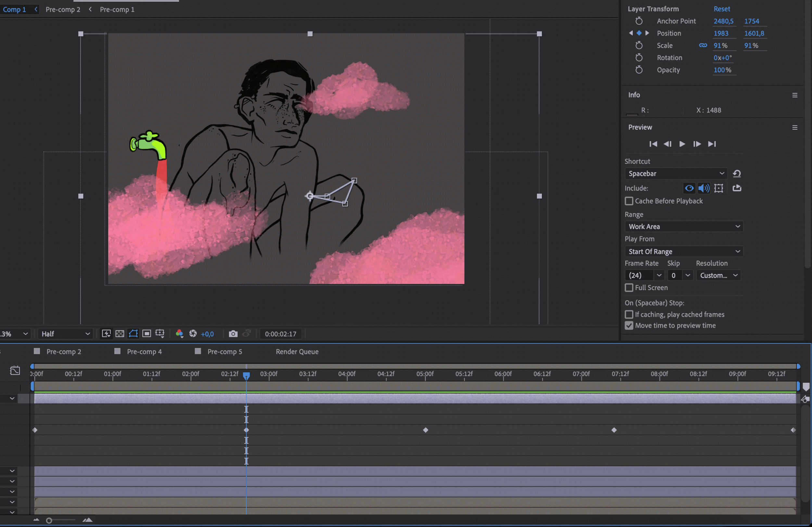The width and height of the screenshot is (812, 527).
Task: Enable Cache Before Playback checkbox
Action: pos(629,201)
